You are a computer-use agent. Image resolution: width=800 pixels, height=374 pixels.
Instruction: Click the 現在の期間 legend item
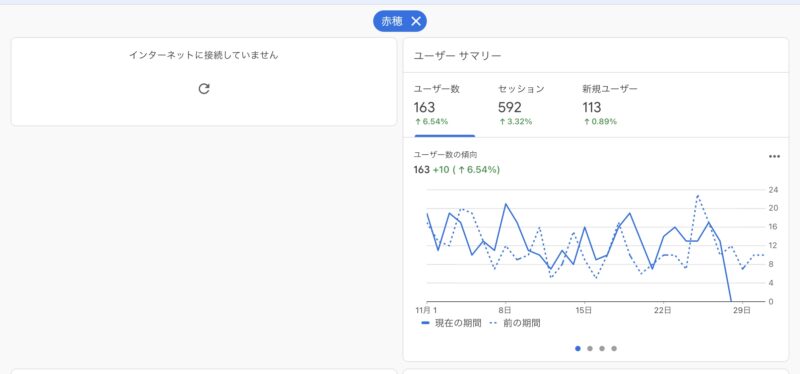[x=451, y=323]
